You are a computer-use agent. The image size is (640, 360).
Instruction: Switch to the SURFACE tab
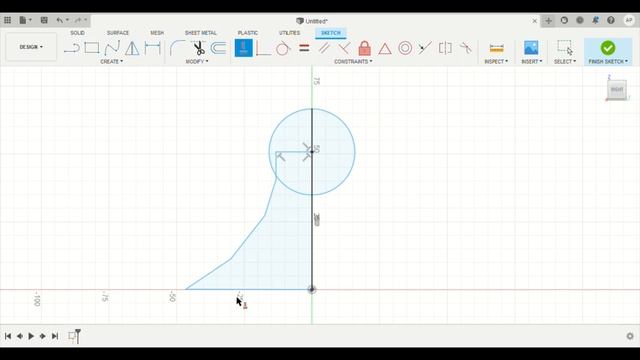pyautogui.click(x=118, y=33)
